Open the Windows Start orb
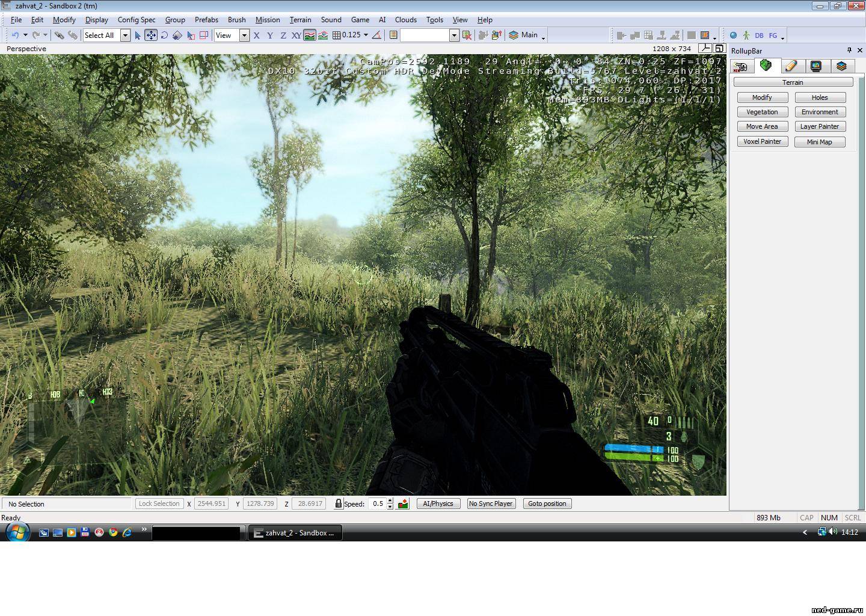The image size is (866, 616). [17, 532]
